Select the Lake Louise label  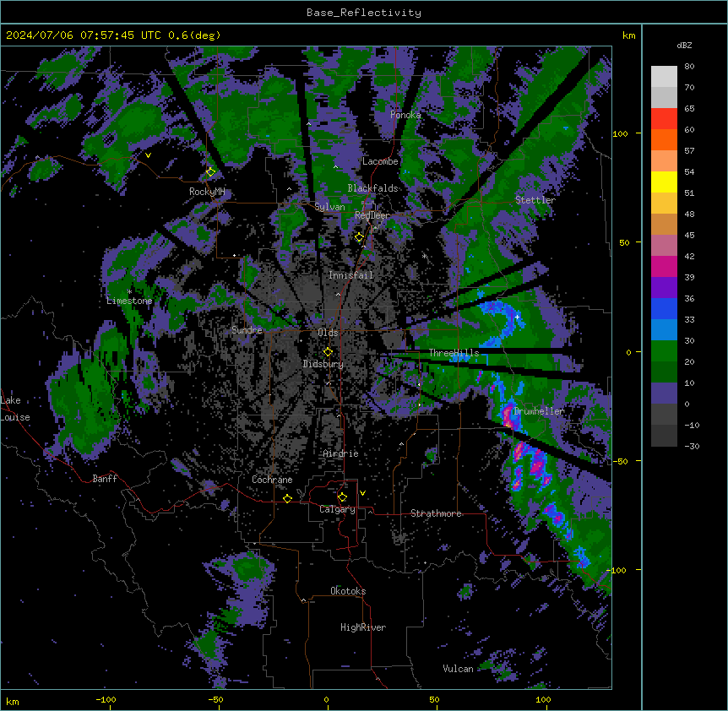14,409
